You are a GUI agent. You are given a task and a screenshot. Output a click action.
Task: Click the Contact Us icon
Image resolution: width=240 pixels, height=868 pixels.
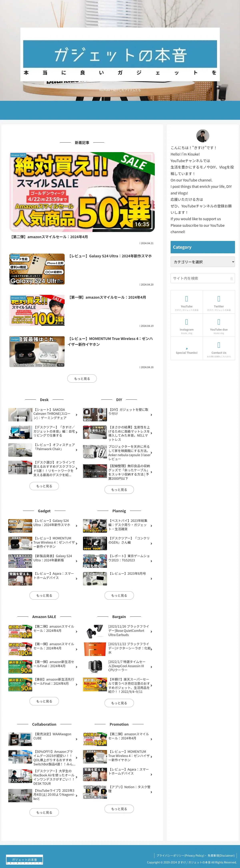pos(219,345)
